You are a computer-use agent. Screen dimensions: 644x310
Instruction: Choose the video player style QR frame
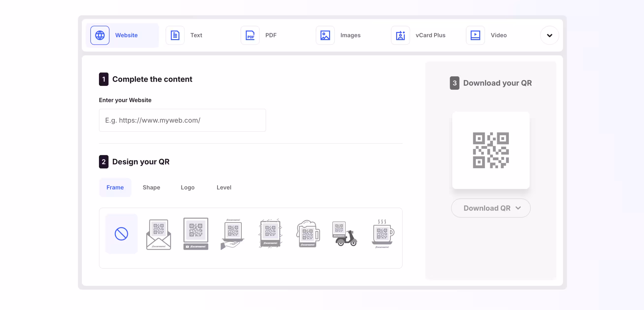tap(196, 234)
